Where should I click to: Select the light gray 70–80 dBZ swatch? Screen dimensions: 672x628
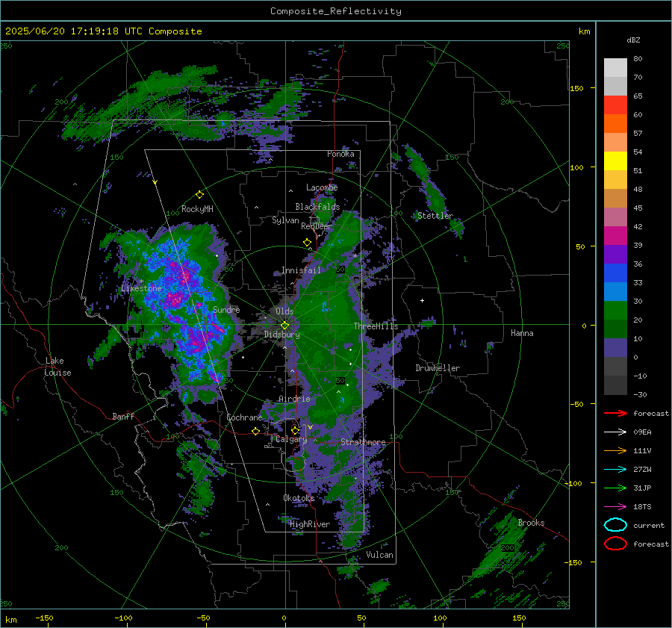point(615,68)
